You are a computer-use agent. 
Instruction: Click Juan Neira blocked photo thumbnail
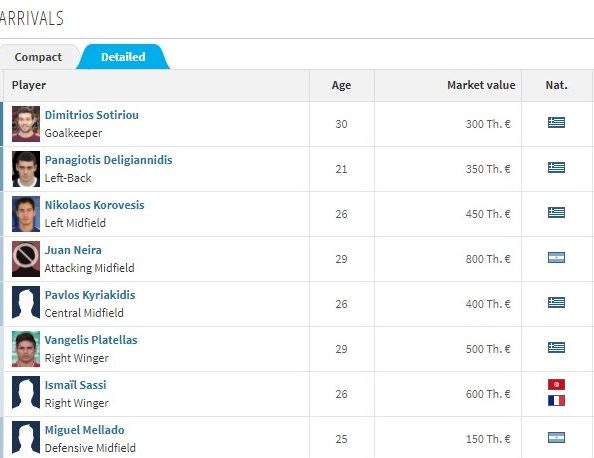click(x=26, y=259)
